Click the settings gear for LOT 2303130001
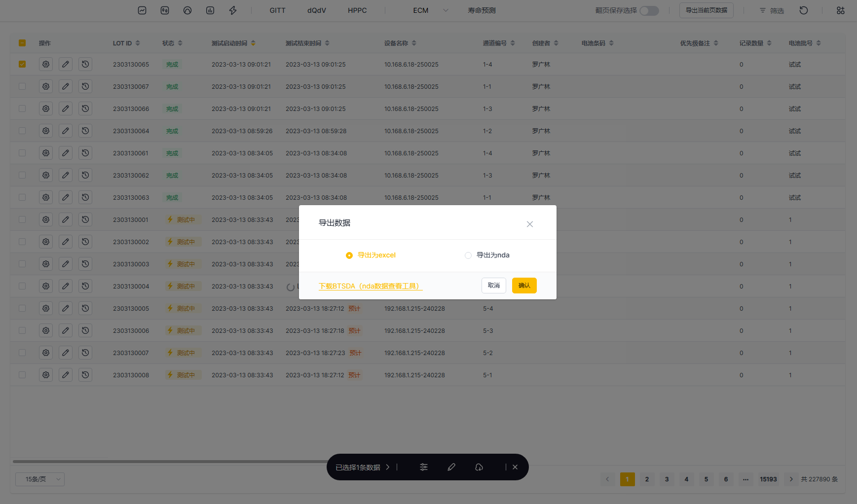The width and height of the screenshot is (857, 504). 46,219
